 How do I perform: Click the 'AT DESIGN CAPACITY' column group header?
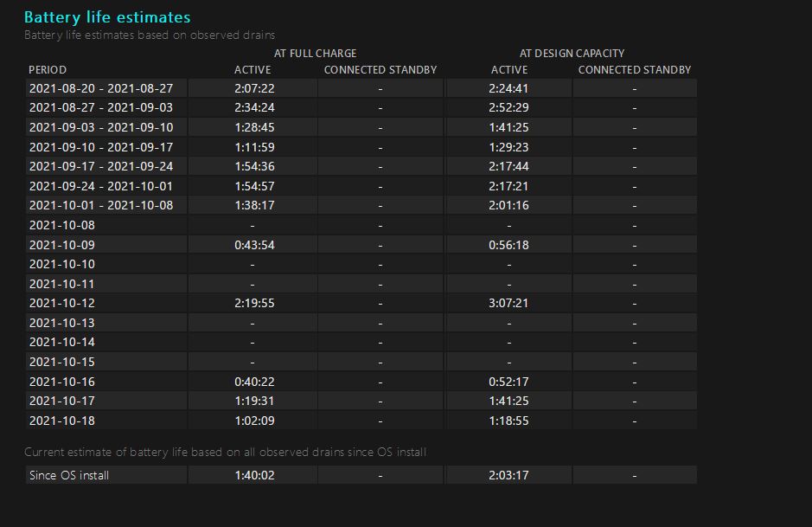click(x=572, y=54)
